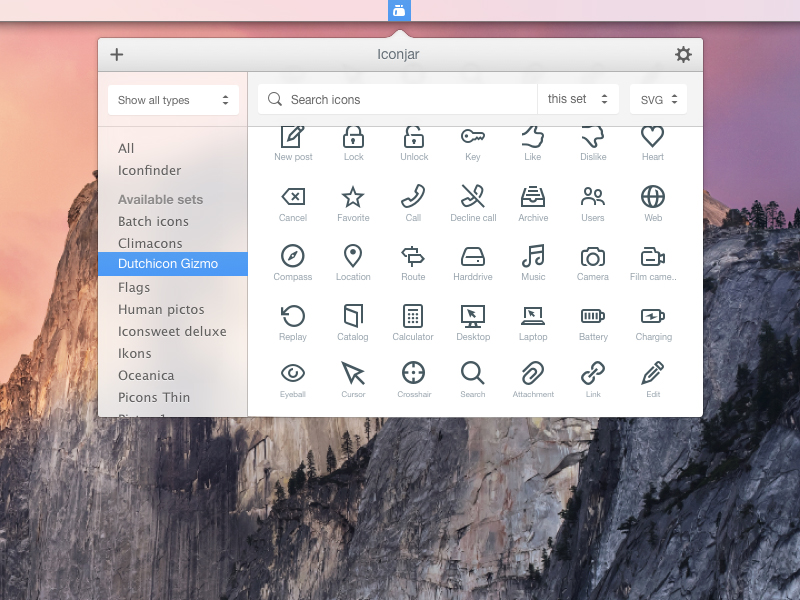Screen dimensions: 800x600
Task: Select the Search magnifier icon in grid
Action: pos(472,373)
